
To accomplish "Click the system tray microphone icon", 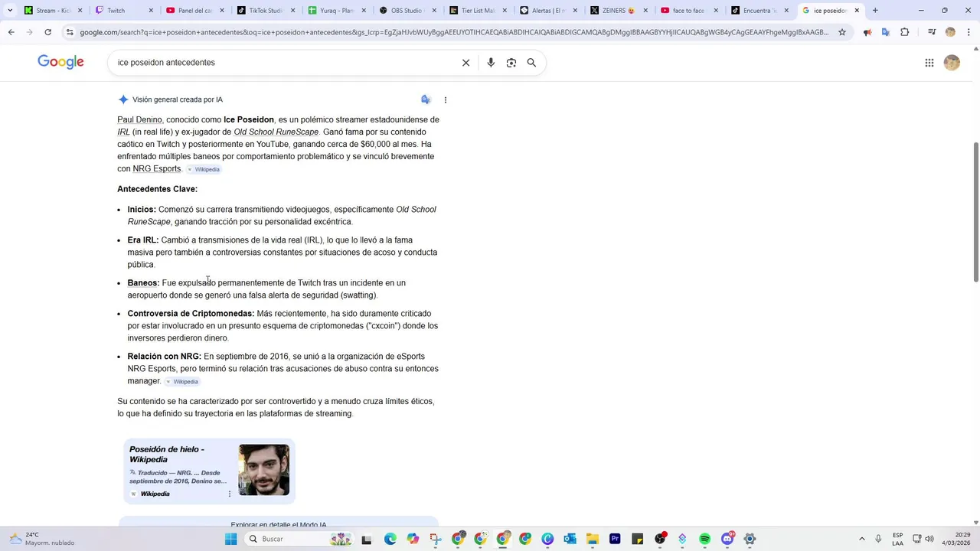I will 878,539.
